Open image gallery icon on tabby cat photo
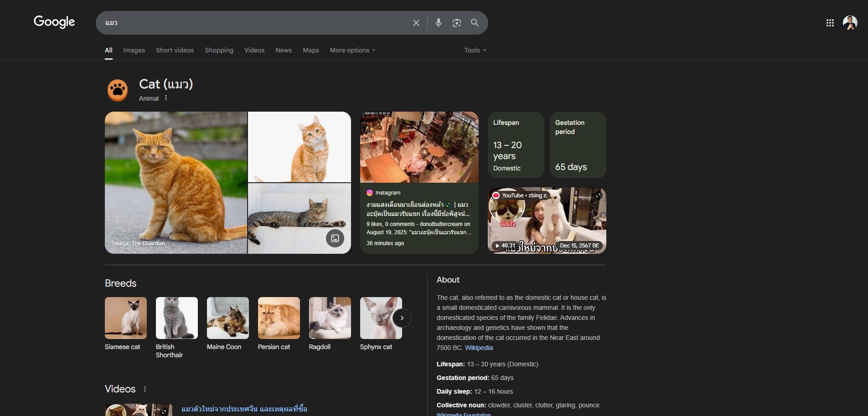Image resolution: width=868 pixels, height=416 pixels. coord(335,238)
